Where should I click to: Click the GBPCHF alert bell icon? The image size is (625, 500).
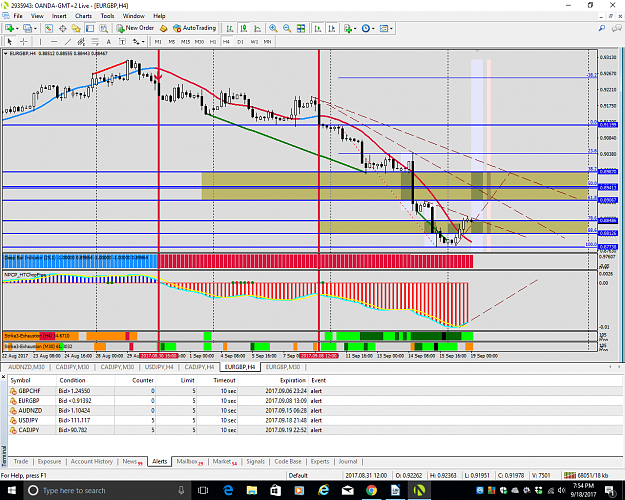[13, 391]
